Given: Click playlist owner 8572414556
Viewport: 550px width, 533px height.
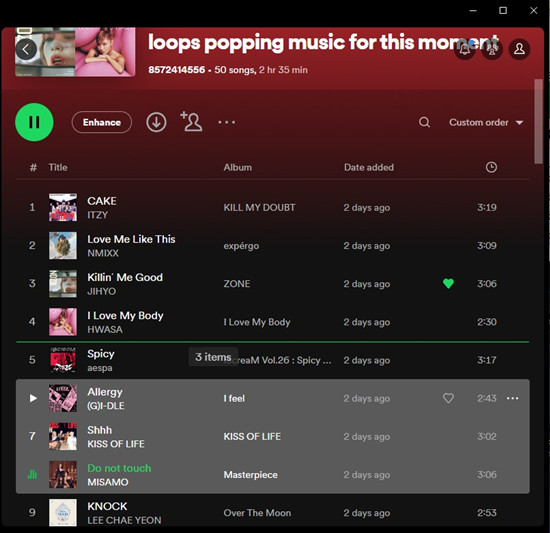Looking at the screenshot, I should [x=176, y=70].
